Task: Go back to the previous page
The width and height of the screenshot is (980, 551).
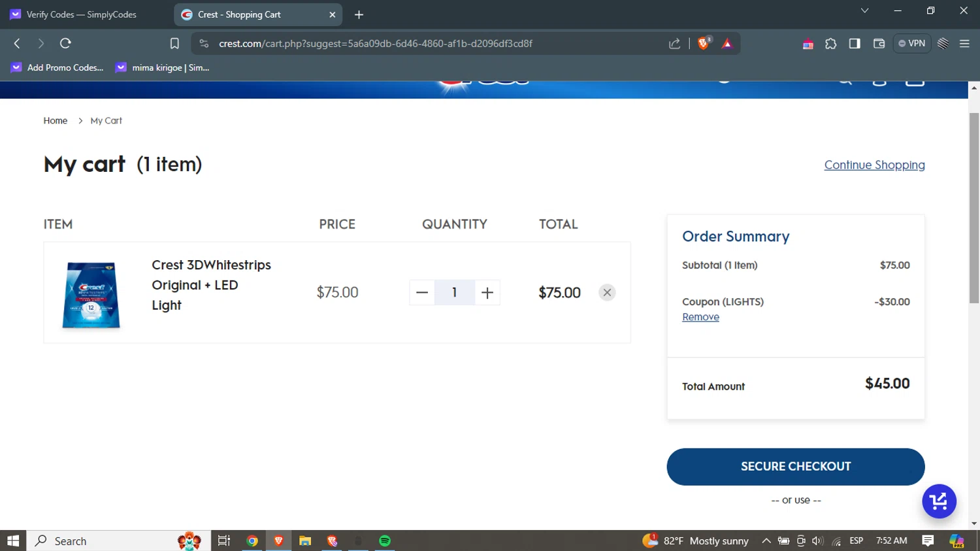Action: tap(17, 43)
